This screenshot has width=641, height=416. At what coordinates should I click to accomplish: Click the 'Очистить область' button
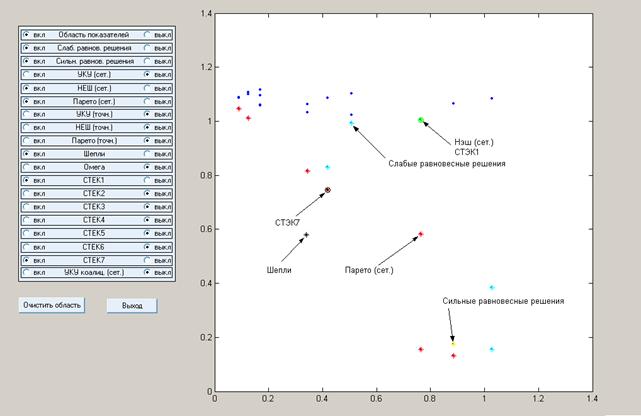click(x=53, y=305)
